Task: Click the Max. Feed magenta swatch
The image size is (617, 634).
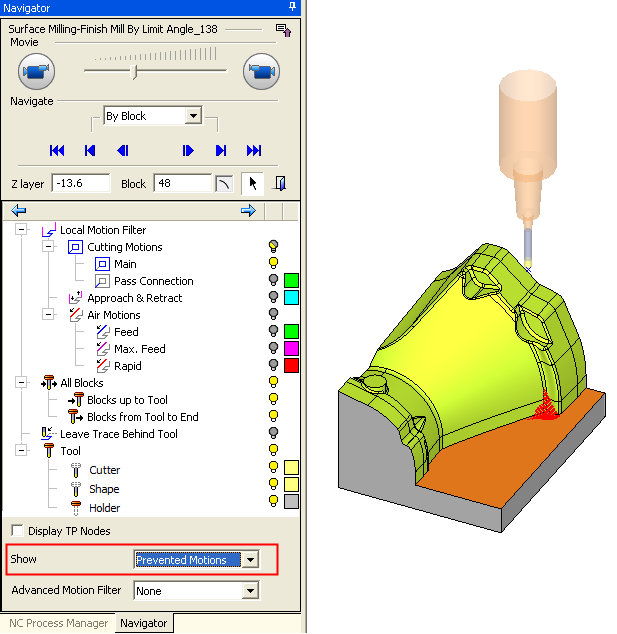Action: coord(291,348)
